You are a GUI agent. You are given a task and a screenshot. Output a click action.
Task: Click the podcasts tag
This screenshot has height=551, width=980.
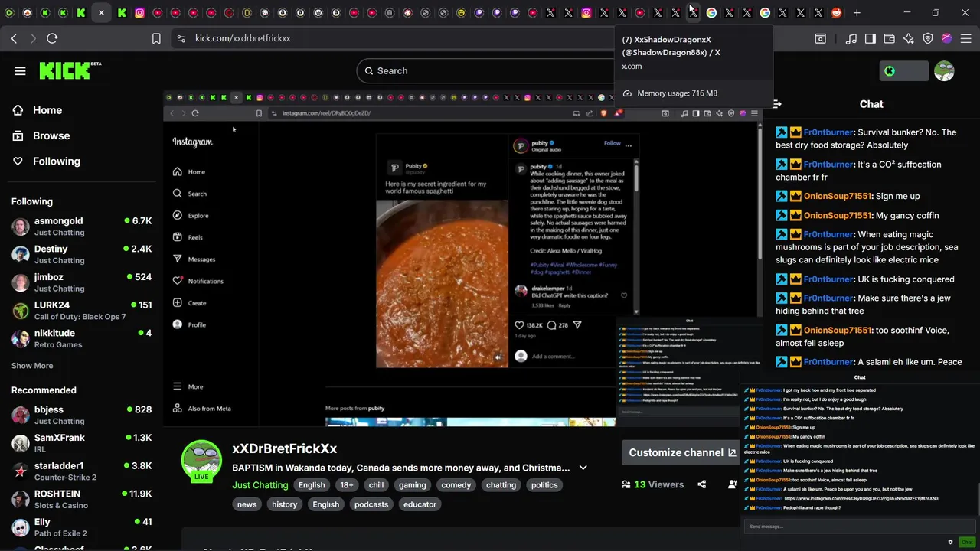point(371,504)
